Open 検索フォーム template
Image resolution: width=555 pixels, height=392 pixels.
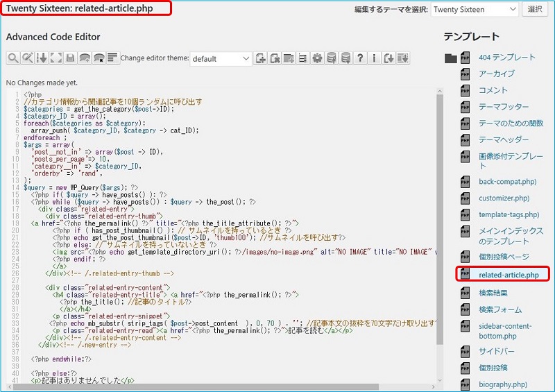500,309
